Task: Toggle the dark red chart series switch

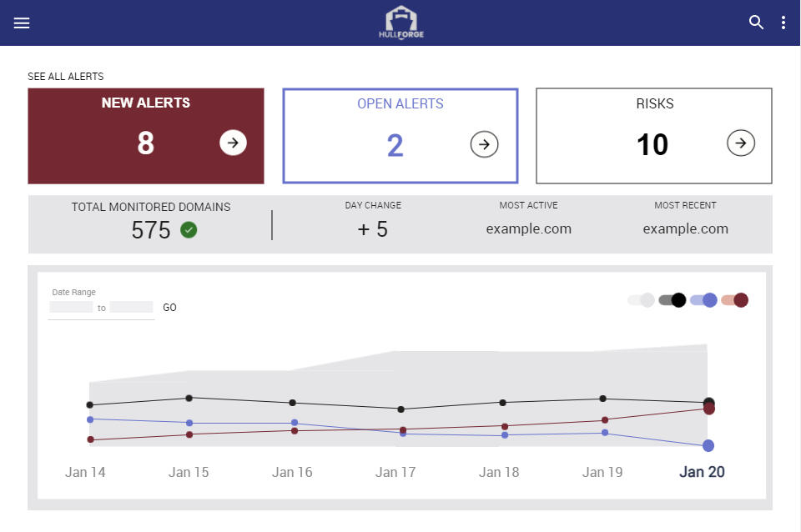Action: [734, 300]
